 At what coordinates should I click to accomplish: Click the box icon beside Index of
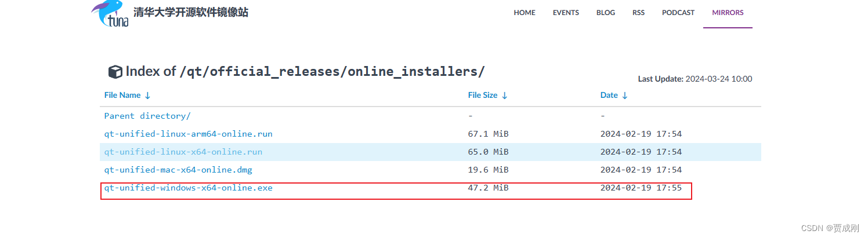(115, 72)
